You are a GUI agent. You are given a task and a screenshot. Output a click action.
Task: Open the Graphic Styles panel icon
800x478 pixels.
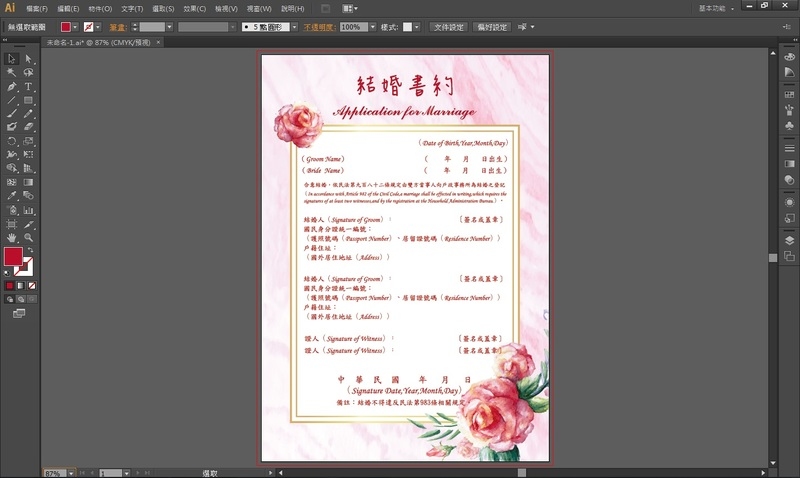[789, 218]
